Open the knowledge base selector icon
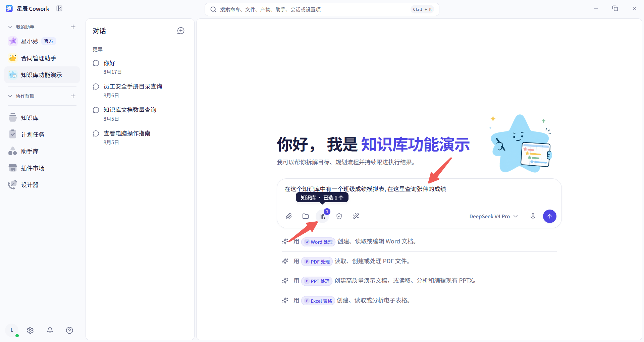 pyautogui.click(x=322, y=216)
